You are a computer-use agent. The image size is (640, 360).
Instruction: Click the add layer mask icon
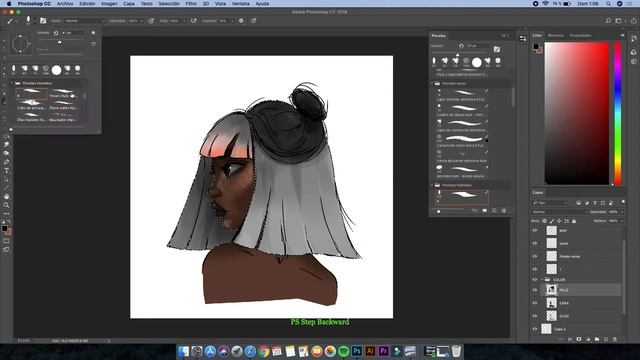(579, 339)
